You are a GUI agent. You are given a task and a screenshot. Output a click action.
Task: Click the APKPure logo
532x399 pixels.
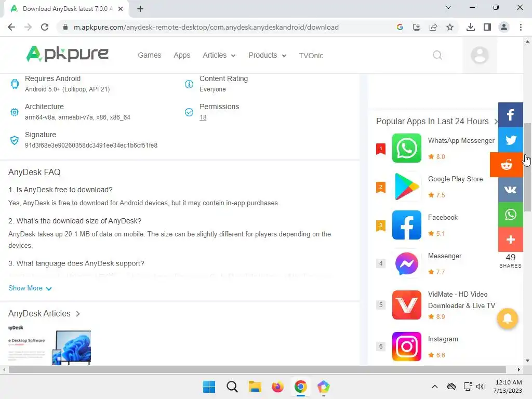[x=67, y=54]
